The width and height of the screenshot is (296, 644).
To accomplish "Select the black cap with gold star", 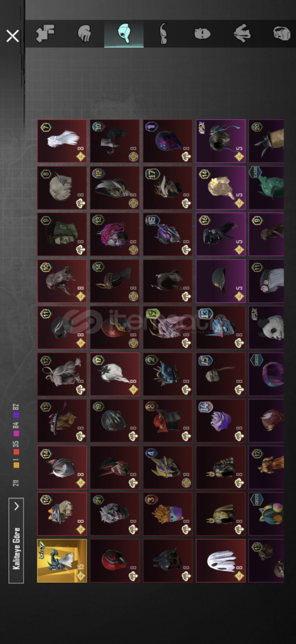I will [220, 281].
